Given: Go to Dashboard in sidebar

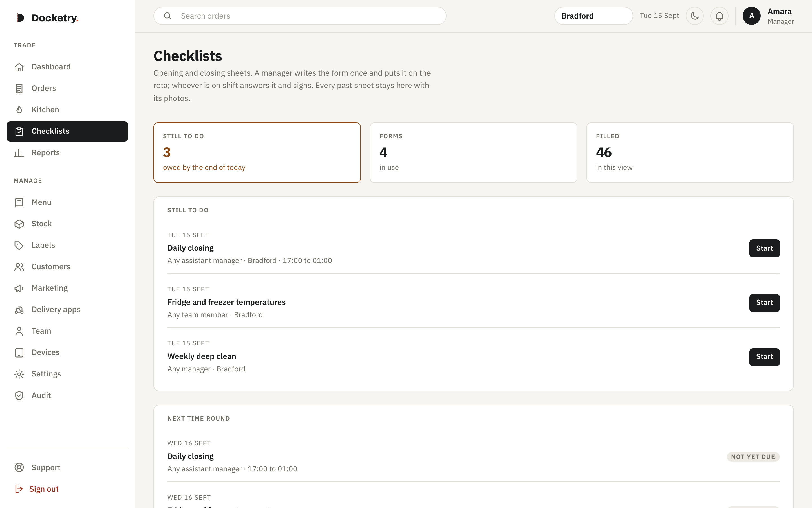Looking at the screenshot, I should pyautogui.click(x=67, y=67).
